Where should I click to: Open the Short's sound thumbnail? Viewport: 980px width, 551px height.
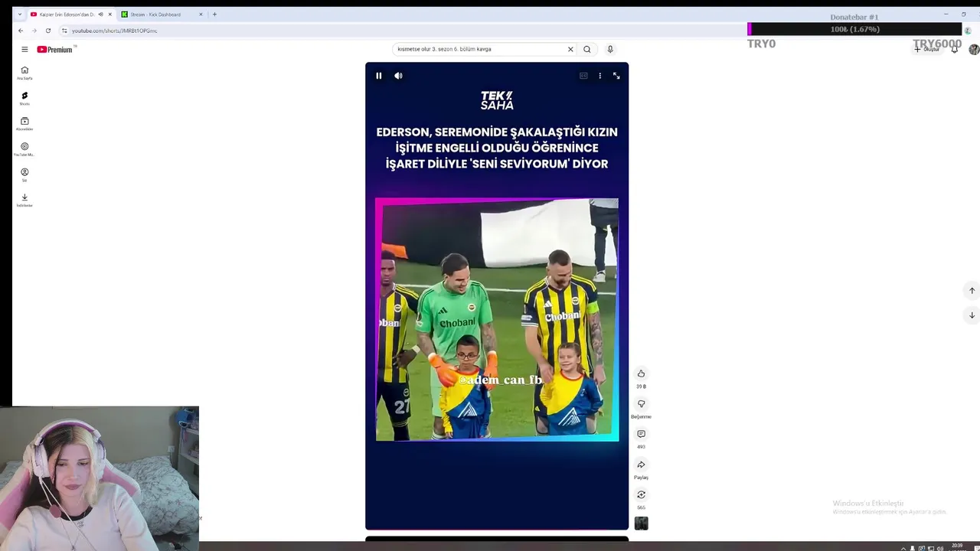coord(641,523)
